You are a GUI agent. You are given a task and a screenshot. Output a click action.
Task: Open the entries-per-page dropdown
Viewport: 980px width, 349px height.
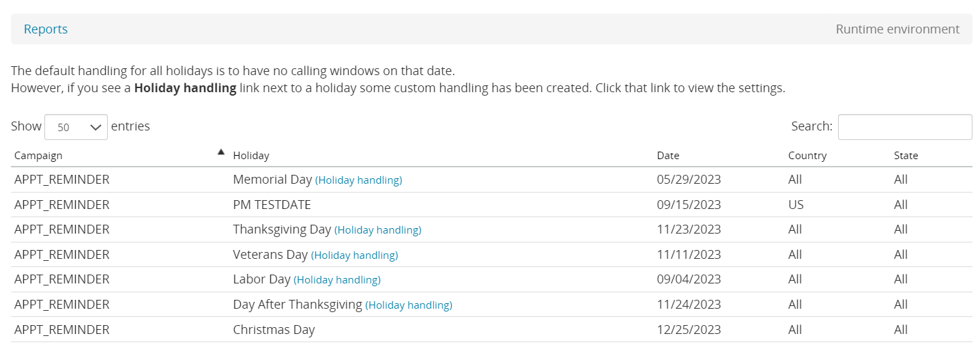(76, 127)
